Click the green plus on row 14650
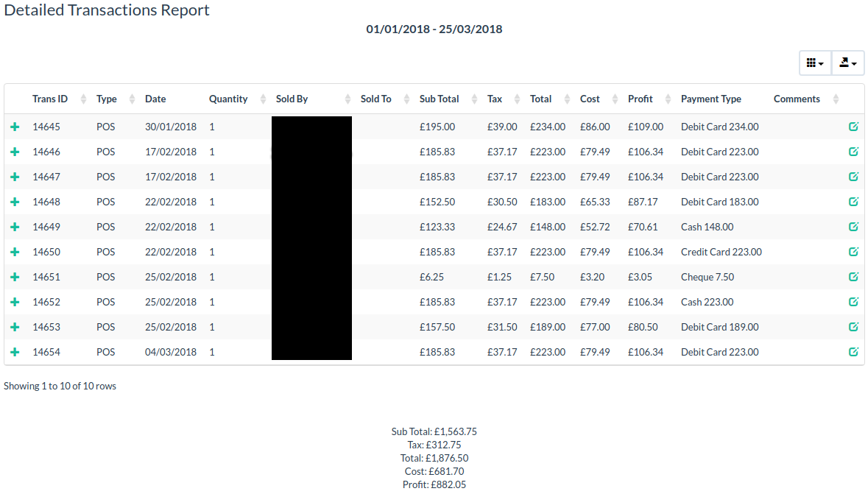Image resolution: width=868 pixels, height=494 pixels. [15, 252]
